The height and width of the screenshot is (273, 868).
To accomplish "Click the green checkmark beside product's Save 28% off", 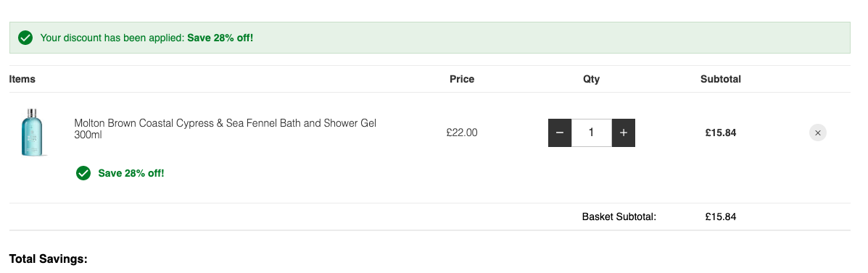I will click(83, 173).
